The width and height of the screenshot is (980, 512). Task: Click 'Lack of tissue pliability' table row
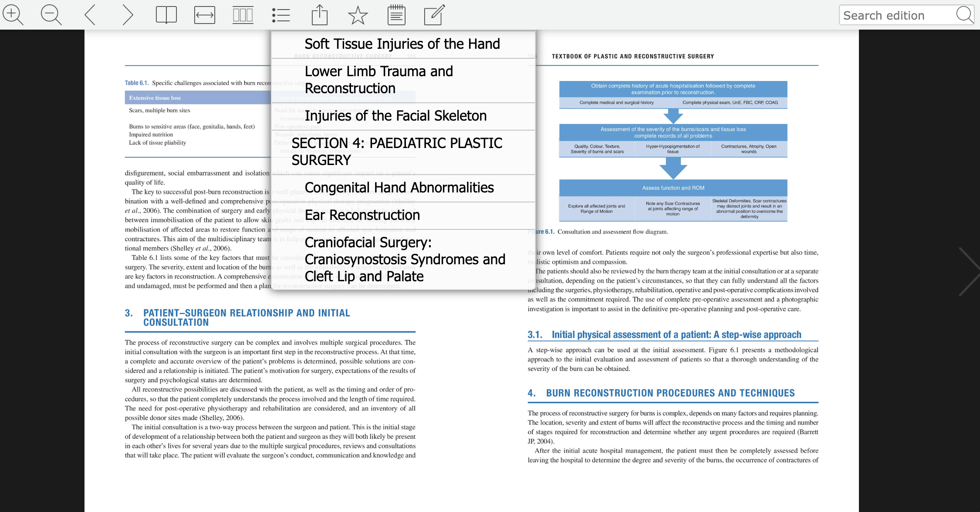[x=157, y=143]
